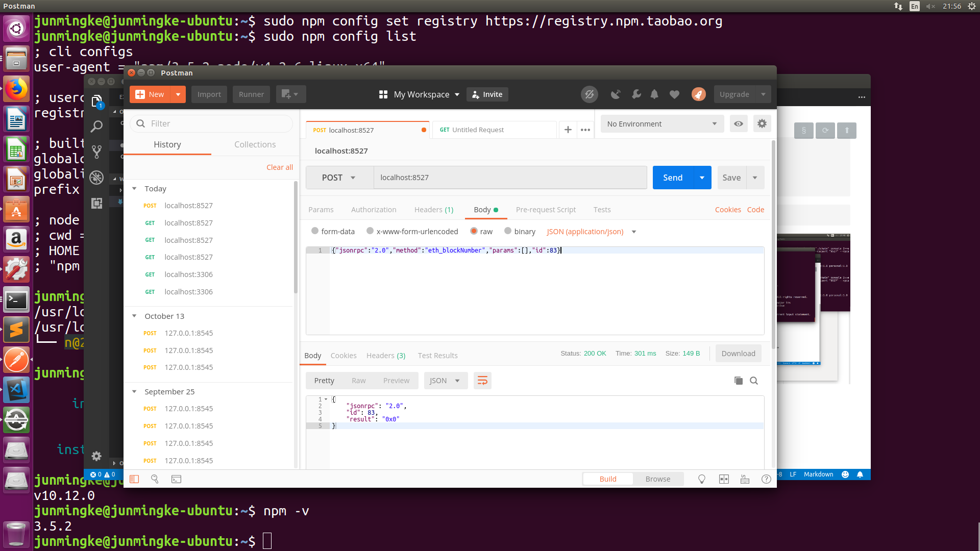The height and width of the screenshot is (551, 980).
Task: Click the heart icon in Postman header
Action: 674,94
